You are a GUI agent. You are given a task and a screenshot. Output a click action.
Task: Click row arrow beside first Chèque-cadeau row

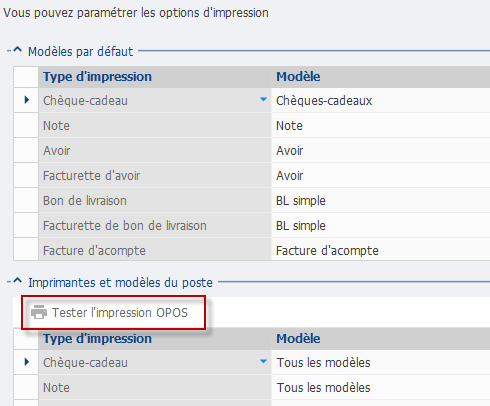pyautogui.click(x=27, y=100)
